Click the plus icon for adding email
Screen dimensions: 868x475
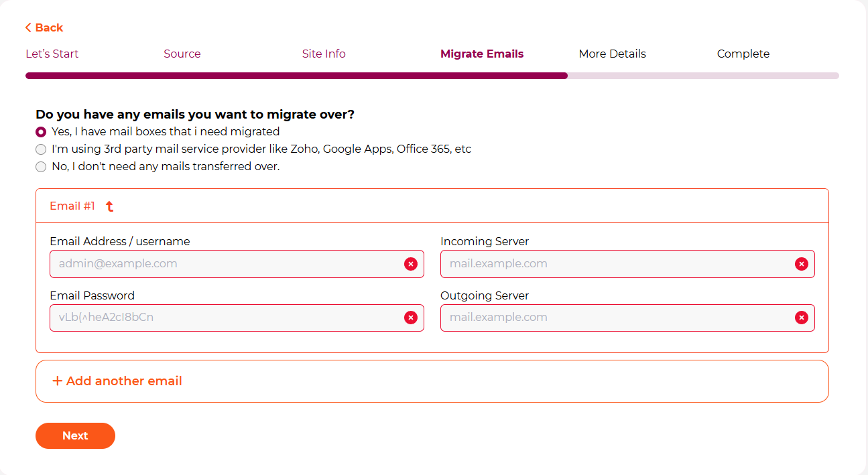pyautogui.click(x=58, y=381)
